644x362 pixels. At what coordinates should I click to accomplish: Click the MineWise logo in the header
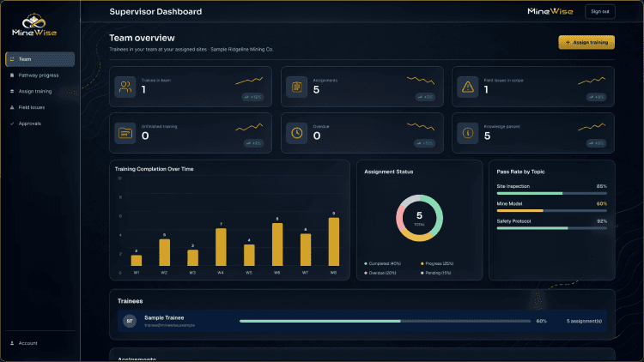550,11
